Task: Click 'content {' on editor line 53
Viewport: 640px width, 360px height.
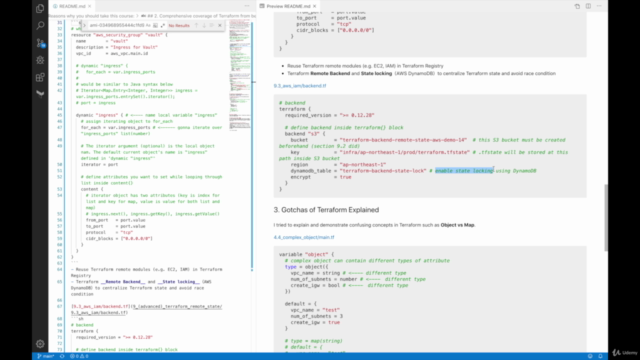Action: click(x=92, y=189)
